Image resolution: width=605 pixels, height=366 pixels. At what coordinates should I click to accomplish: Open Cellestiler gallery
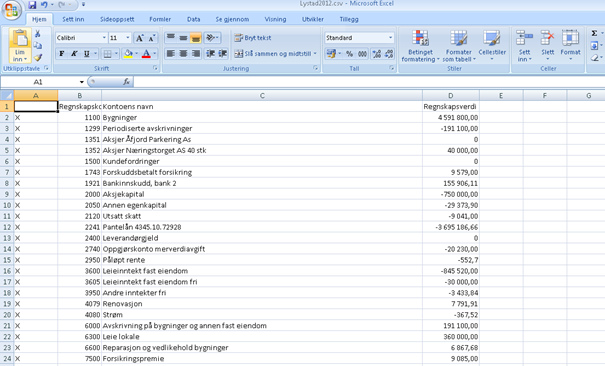click(x=492, y=46)
